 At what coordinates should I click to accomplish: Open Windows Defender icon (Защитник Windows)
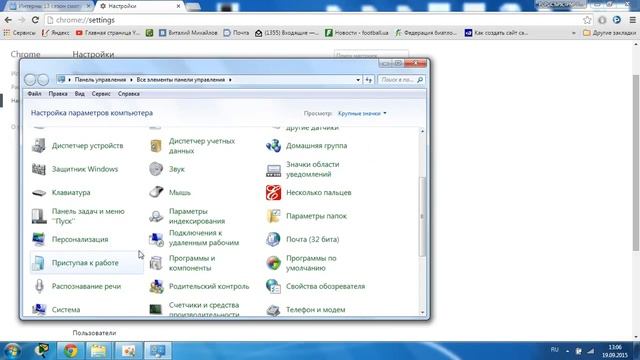(x=39, y=169)
